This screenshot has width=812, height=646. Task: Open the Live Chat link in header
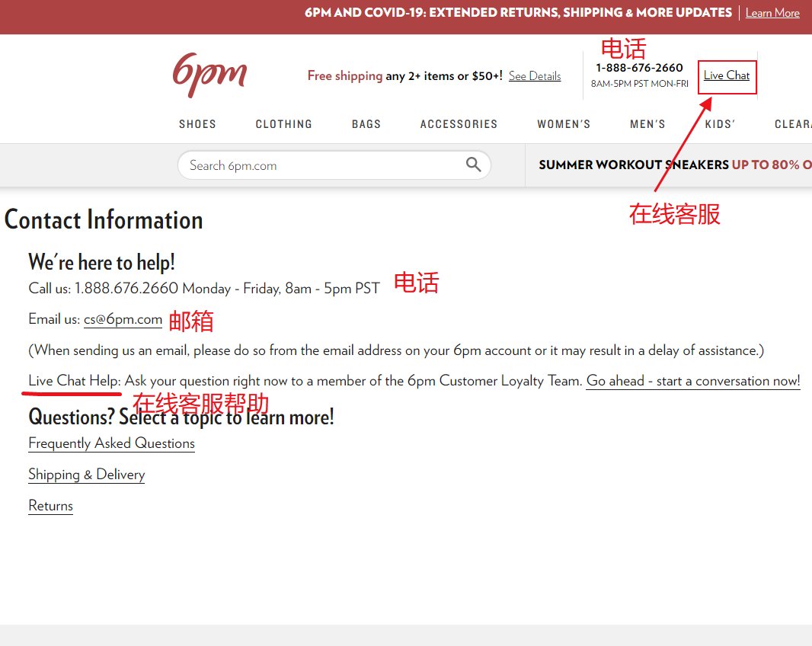click(727, 75)
